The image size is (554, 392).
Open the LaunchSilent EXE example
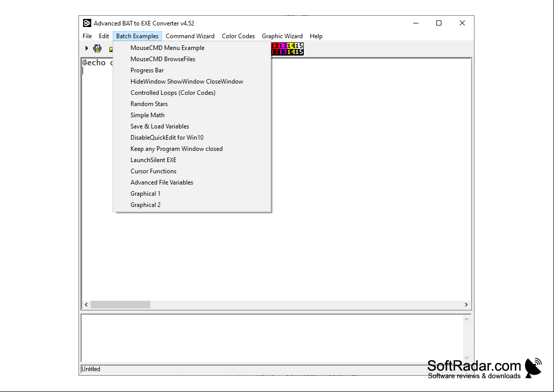pos(192,160)
